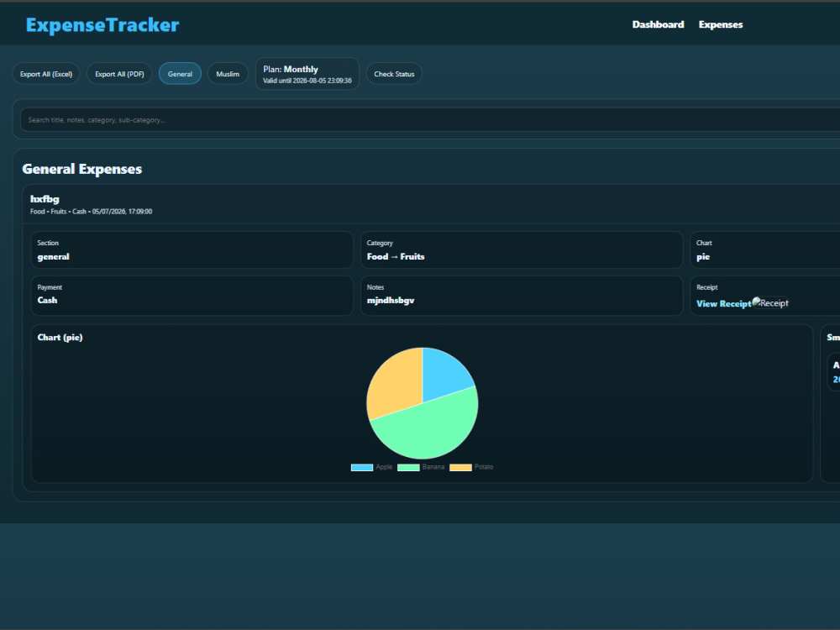
Task: Click Export All (PDF) button
Action: [119, 74]
